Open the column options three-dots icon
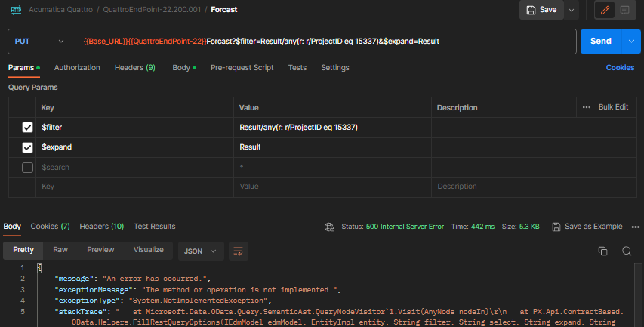The height and width of the screenshot is (327, 644). tap(587, 107)
